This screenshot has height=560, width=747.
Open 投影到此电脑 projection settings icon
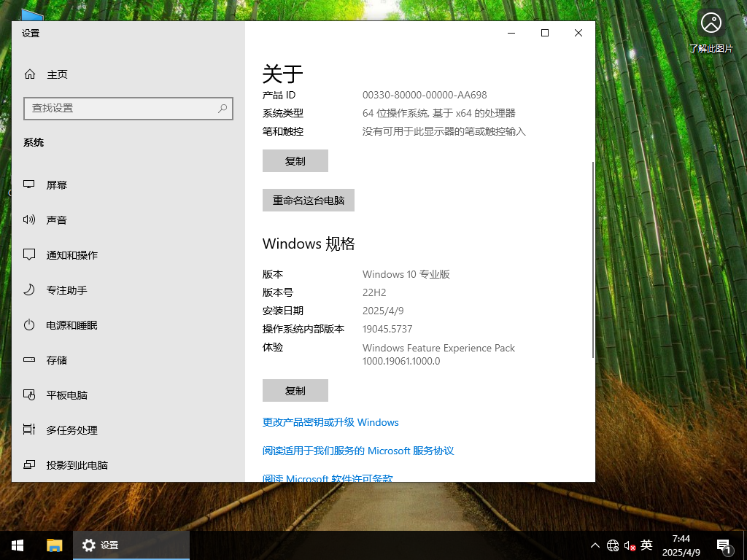(x=29, y=464)
